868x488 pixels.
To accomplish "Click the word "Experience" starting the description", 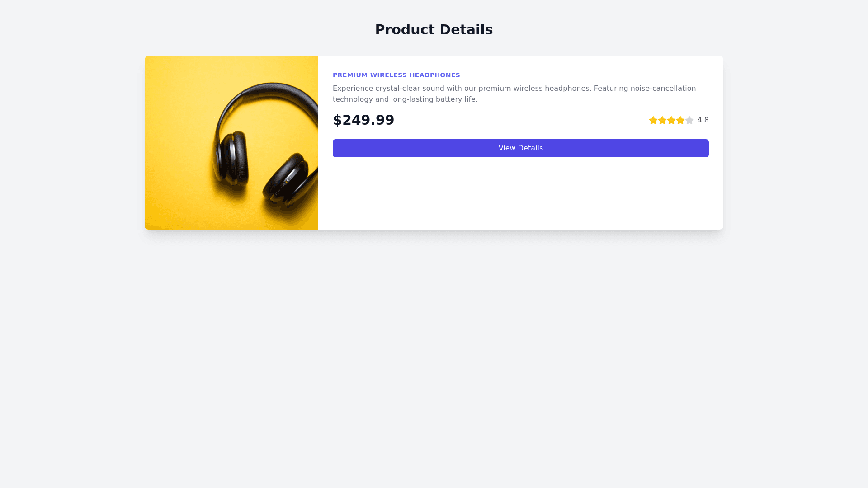I will [353, 89].
